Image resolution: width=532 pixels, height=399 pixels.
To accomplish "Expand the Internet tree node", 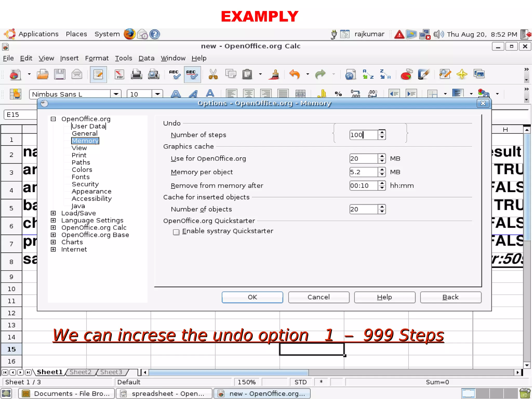I will pos(53,250).
